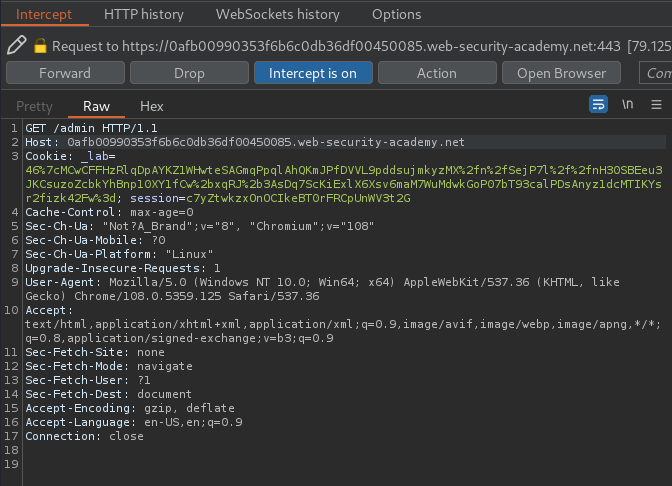The height and width of the screenshot is (486, 672).
Task: Click the Upgrade-Insecure-Requests: 1 line
Action: (123, 268)
